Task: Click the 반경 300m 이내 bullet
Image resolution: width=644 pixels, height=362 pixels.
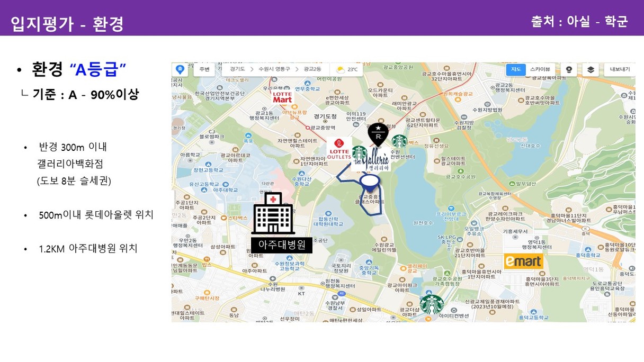Action: coord(73,147)
